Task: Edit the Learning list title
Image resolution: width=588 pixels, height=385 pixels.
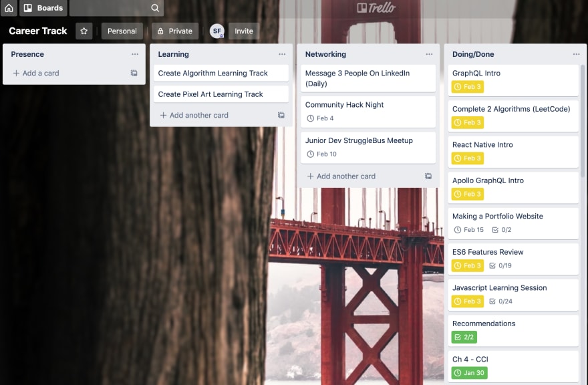Action: [x=173, y=54]
